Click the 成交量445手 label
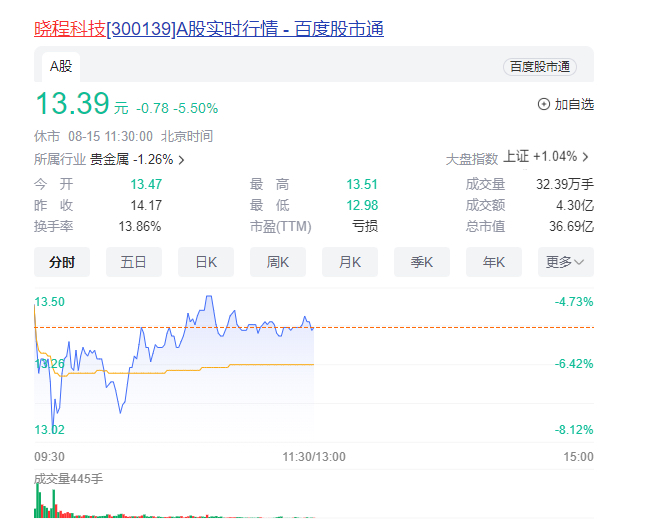The width and height of the screenshot is (649, 529). coord(68,479)
